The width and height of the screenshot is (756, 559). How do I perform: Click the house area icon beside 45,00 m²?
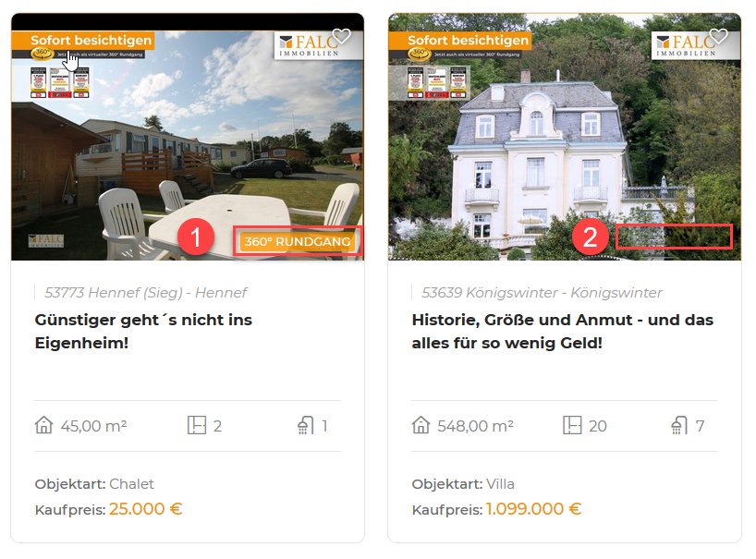[43, 425]
